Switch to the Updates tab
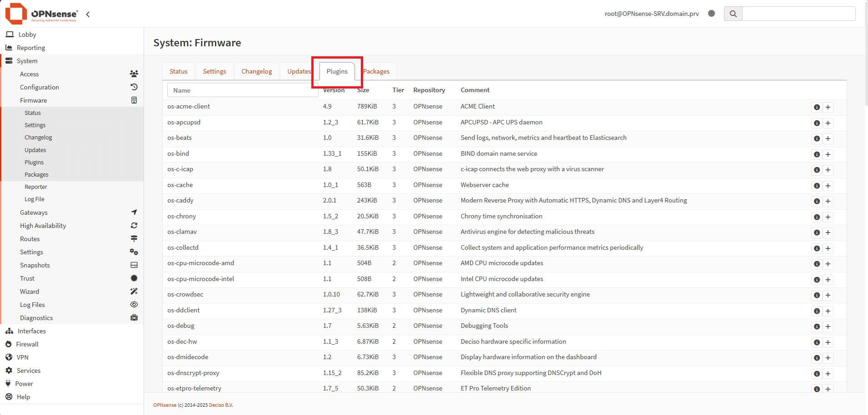 pos(299,71)
